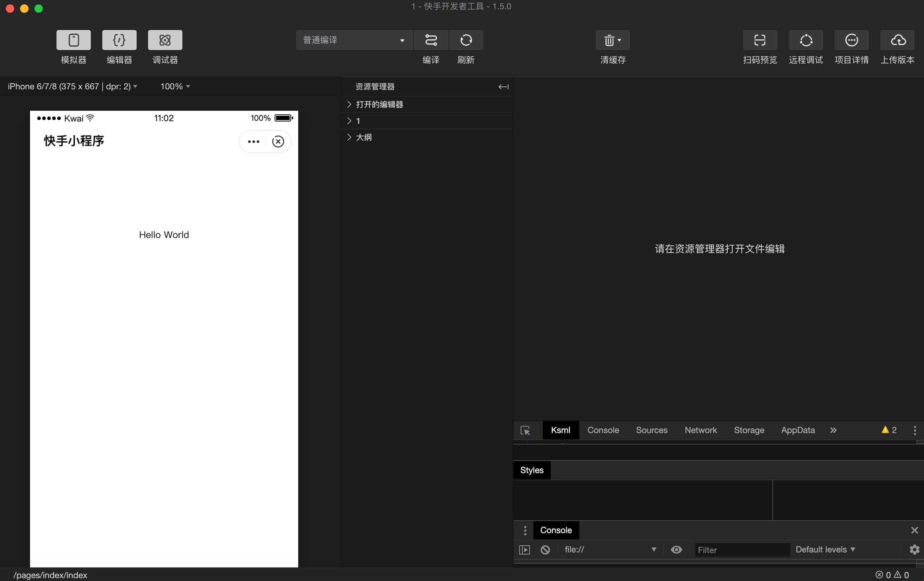This screenshot has height=581, width=924.
Task: Click the 快手小程序 title in simulator
Action: (x=74, y=141)
